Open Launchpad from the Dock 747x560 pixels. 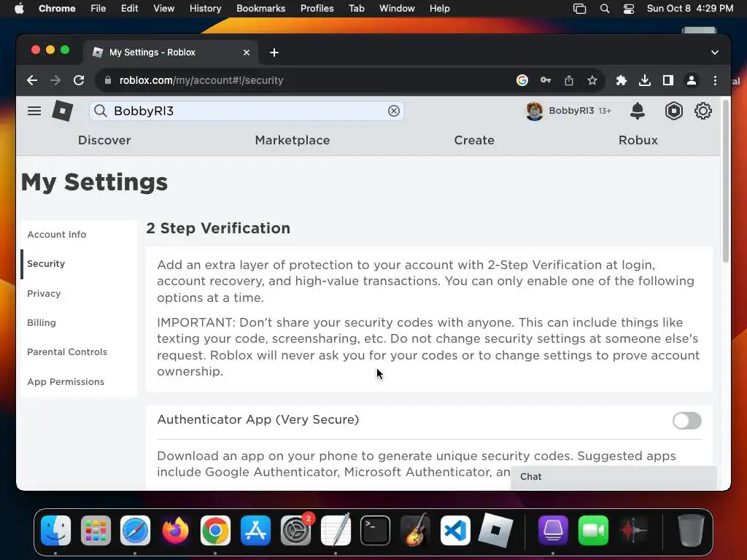(96, 530)
